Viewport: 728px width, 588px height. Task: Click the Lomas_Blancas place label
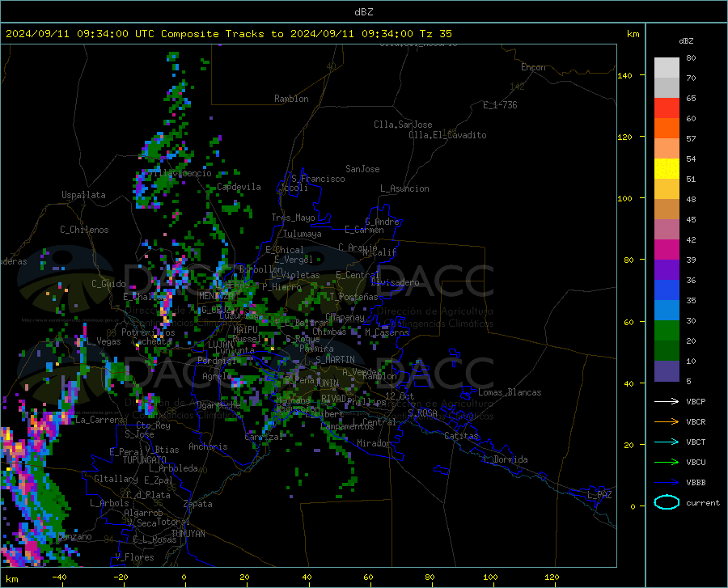click(510, 392)
